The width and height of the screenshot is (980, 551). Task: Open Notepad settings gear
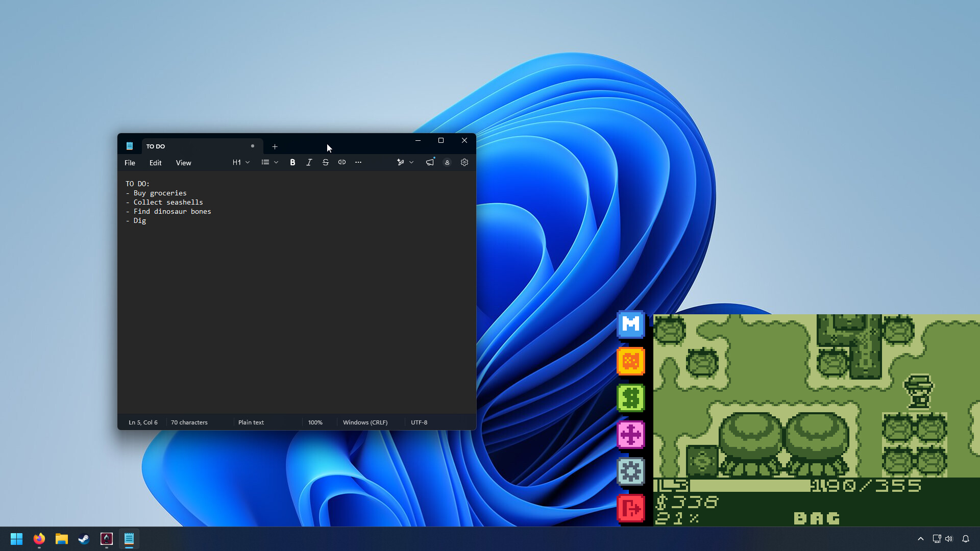464,162
